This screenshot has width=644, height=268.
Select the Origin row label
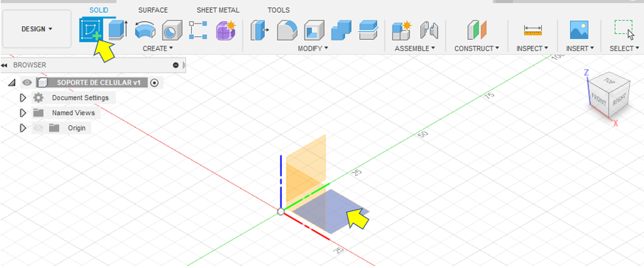click(x=77, y=128)
